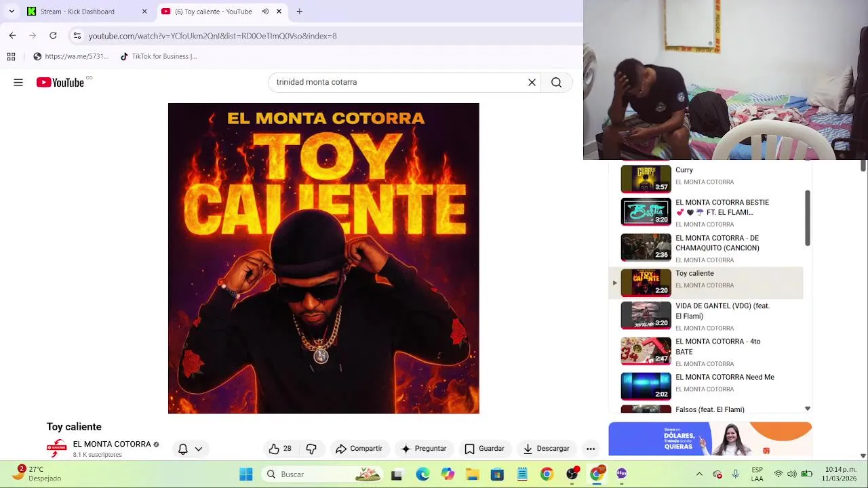Viewport: 868px width, 488px height.
Task: Expand notification options chevron next to bell
Action: coord(199,449)
